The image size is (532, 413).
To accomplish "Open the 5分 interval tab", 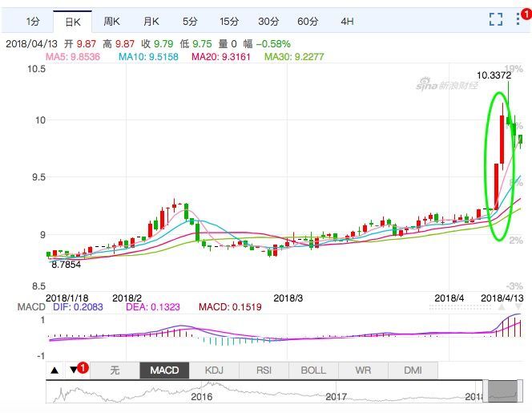I will 190,22.
